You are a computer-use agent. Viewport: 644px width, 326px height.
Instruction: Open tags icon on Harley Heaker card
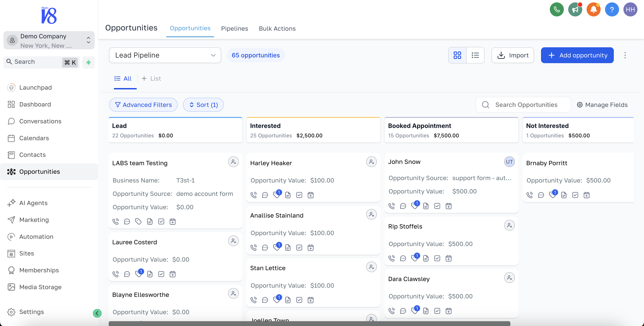[x=276, y=195]
